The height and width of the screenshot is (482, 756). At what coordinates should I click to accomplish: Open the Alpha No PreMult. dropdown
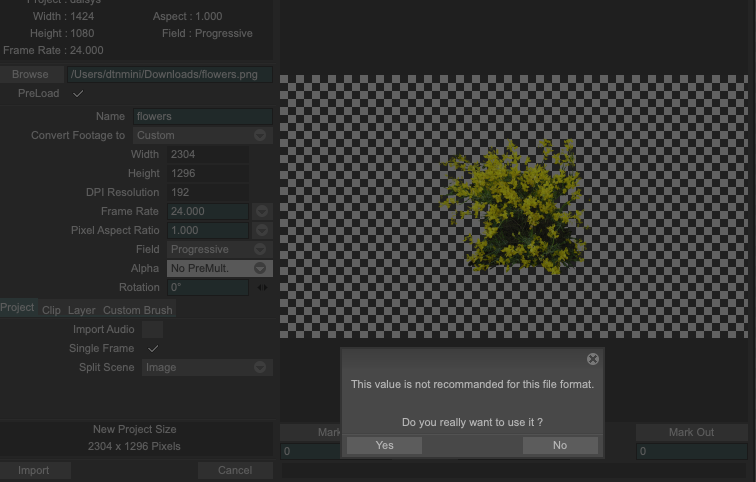tap(220, 268)
